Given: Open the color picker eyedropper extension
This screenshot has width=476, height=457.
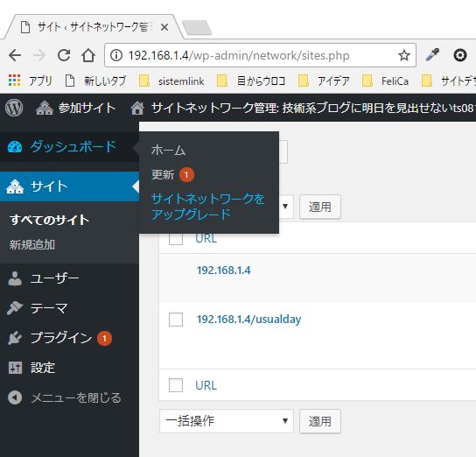Looking at the screenshot, I should pos(433,54).
